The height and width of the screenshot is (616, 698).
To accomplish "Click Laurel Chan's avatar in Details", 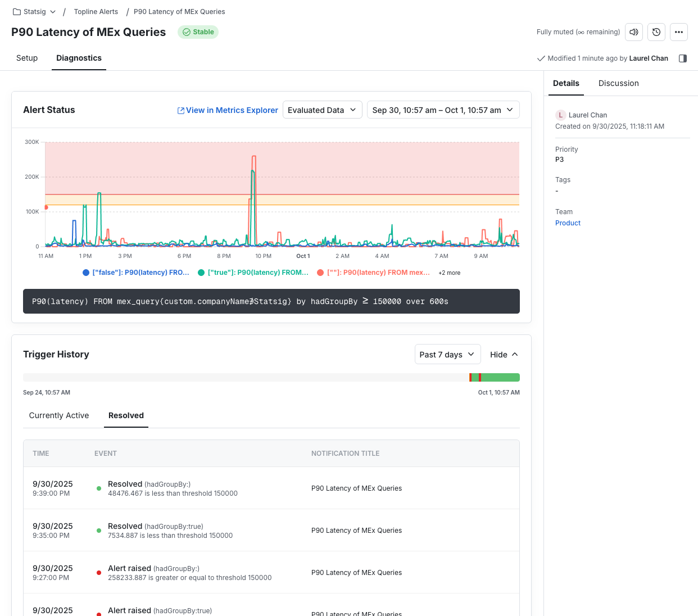I will [x=560, y=115].
